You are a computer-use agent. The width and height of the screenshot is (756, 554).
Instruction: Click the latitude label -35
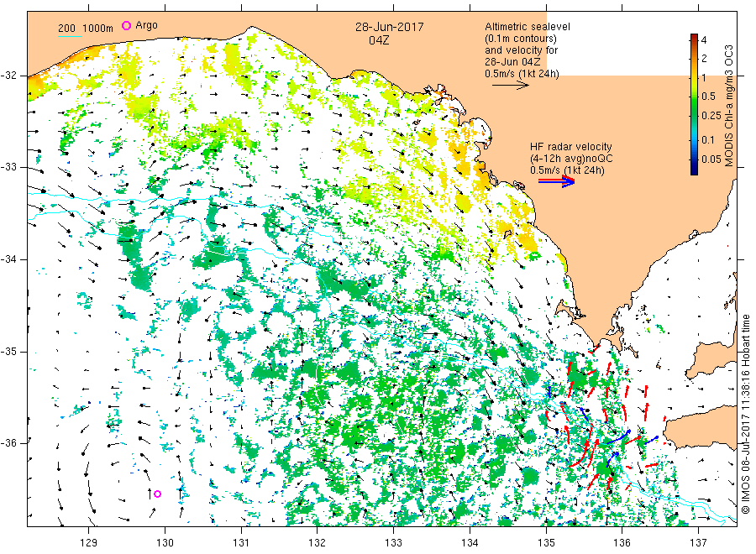(8, 351)
